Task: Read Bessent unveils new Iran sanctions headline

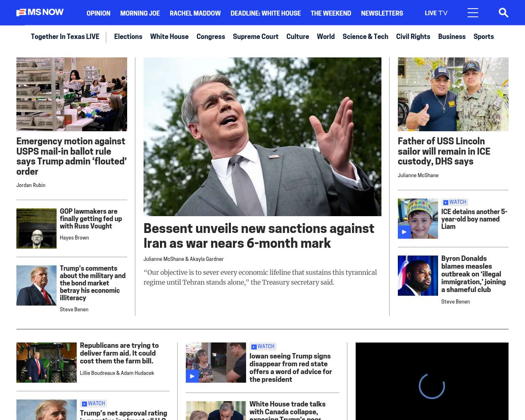Action: (259, 236)
